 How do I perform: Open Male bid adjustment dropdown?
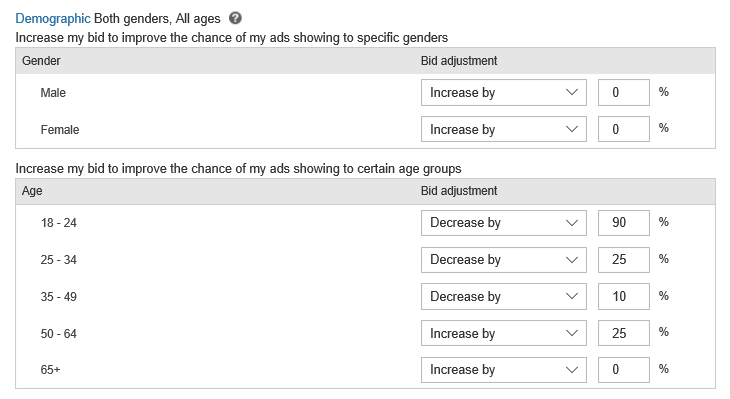pyautogui.click(x=504, y=92)
